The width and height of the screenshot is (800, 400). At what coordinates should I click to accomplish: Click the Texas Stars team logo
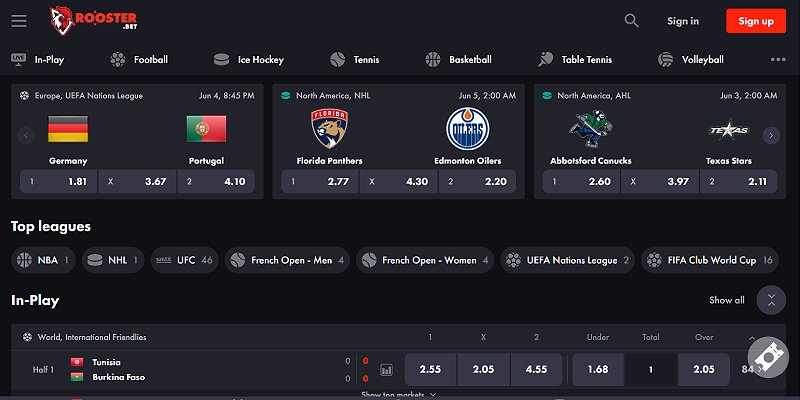click(729, 130)
